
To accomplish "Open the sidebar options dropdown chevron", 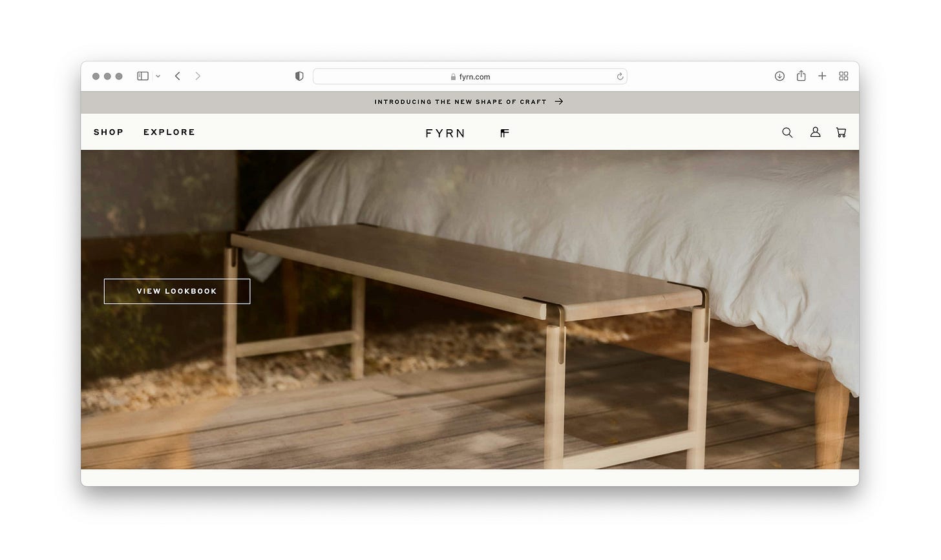I will pyautogui.click(x=158, y=76).
